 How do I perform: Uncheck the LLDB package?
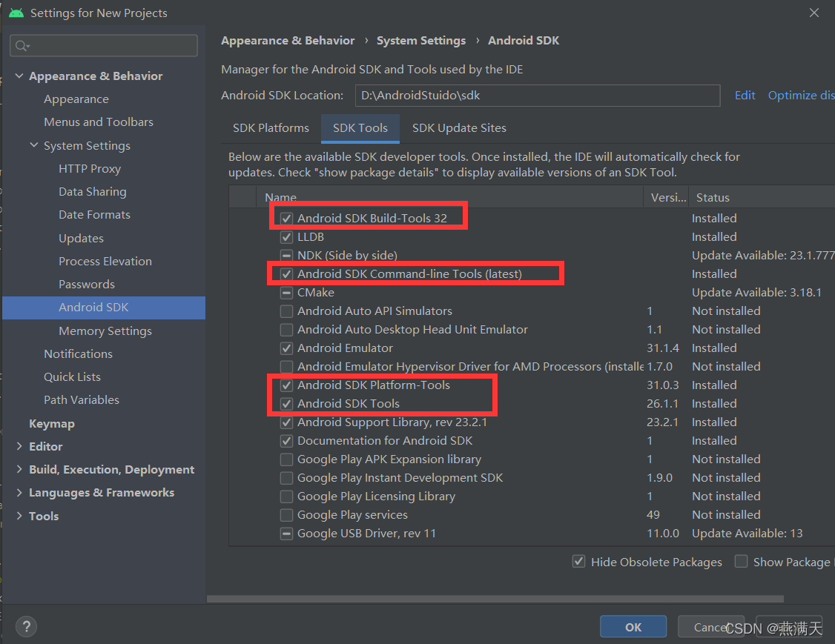[286, 236]
